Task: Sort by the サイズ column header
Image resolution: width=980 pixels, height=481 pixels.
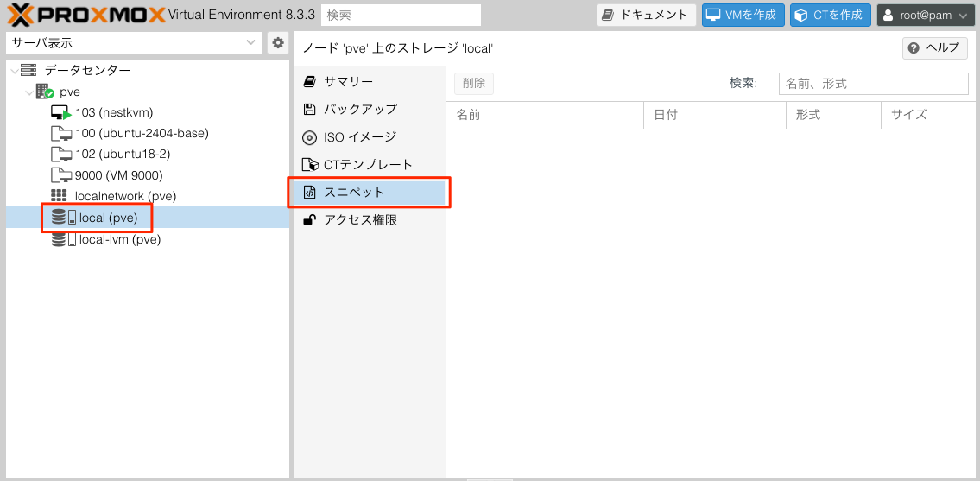Action: (927, 115)
